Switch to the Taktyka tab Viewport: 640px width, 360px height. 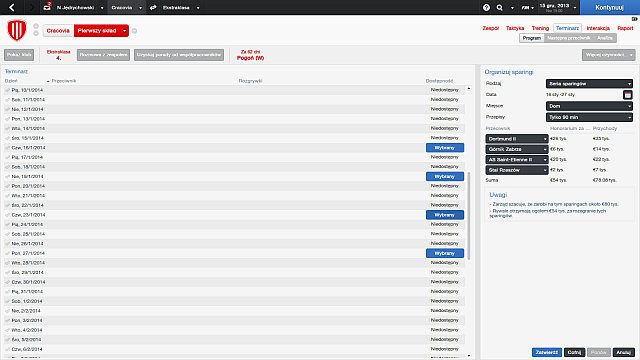coord(515,28)
